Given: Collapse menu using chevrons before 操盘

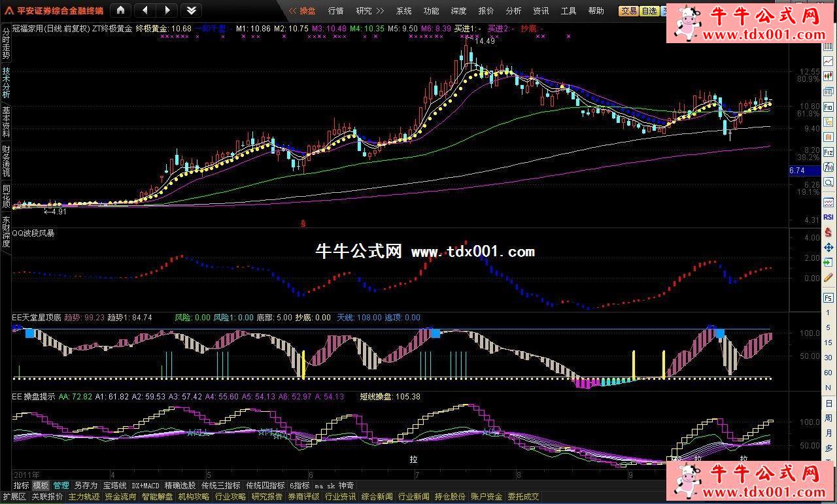Looking at the screenshot, I should [x=292, y=11].
